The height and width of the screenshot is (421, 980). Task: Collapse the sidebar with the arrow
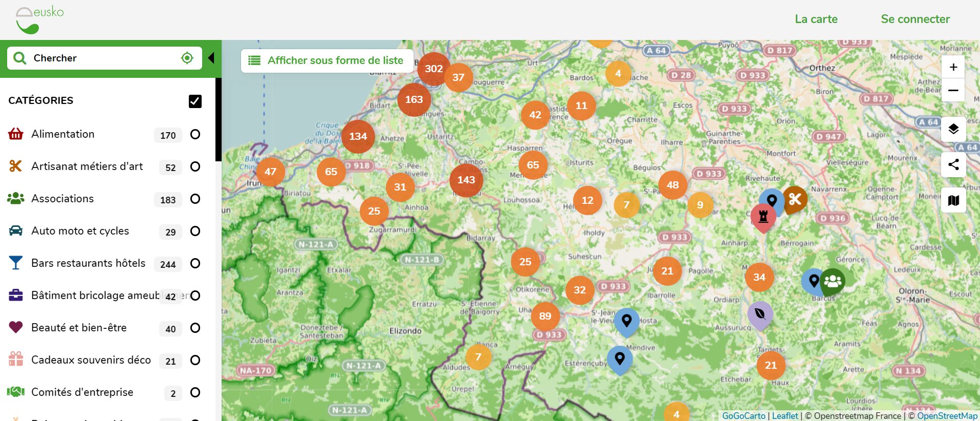(x=211, y=58)
